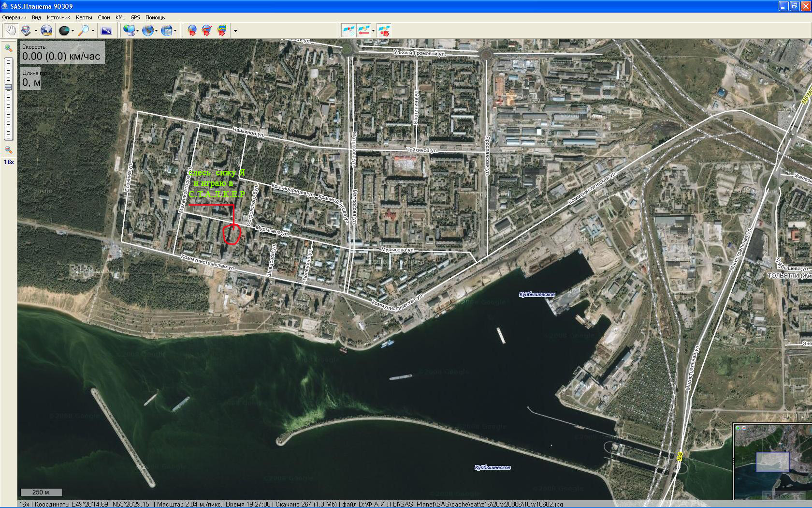The width and height of the screenshot is (812, 508).
Task: Click the zoom in magnifier above slider
Action: [x=8, y=48]
